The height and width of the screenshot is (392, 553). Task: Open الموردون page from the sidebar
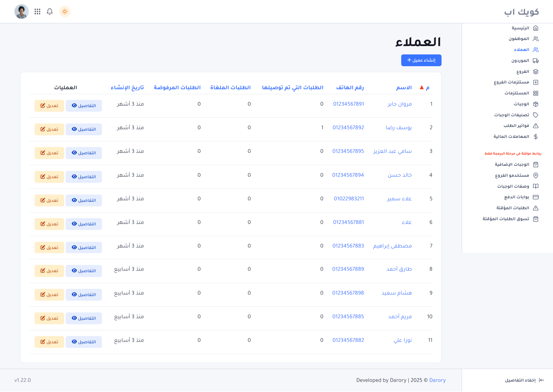[520, 60]
